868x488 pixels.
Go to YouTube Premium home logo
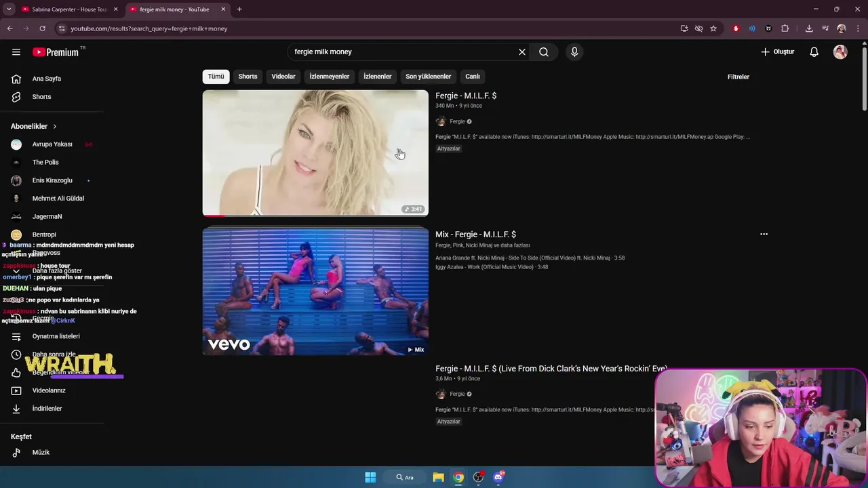[56, 52]
